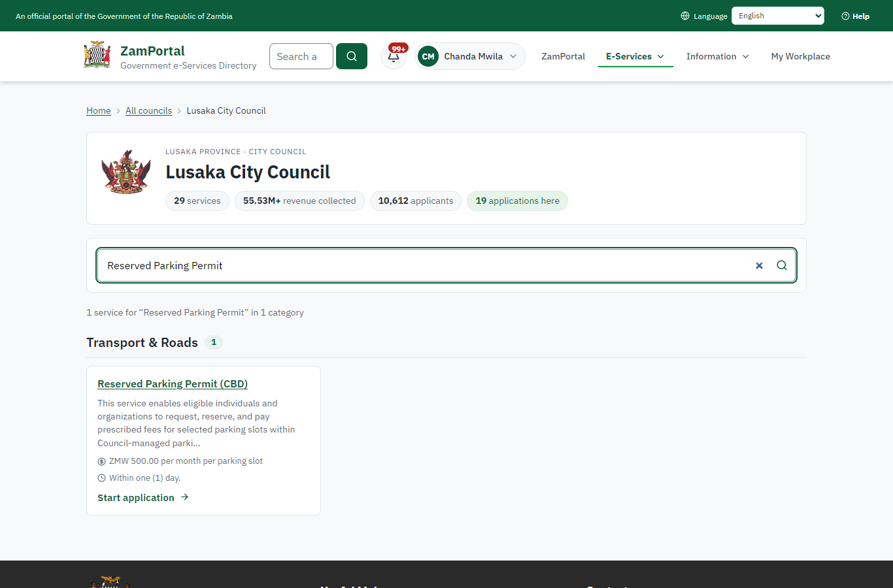Click the 29 services badge

(x=197, y=201)
